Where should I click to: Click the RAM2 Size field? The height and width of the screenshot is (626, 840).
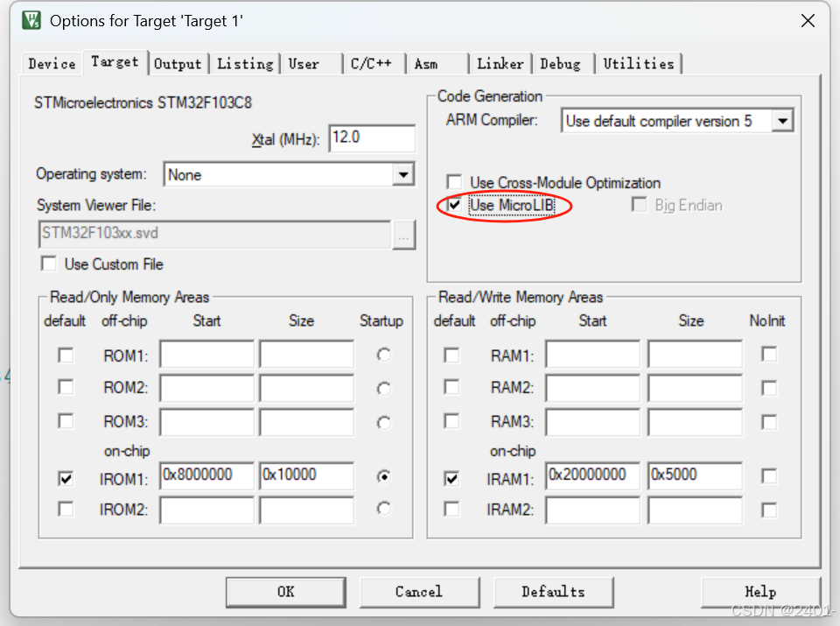pos(696,388)
